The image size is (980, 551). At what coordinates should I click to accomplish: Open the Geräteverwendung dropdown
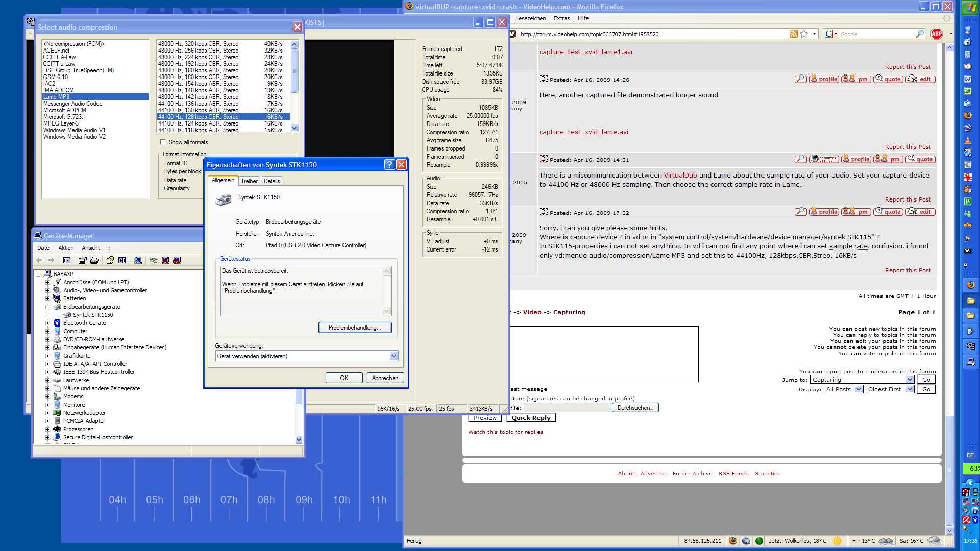point(394,356)
